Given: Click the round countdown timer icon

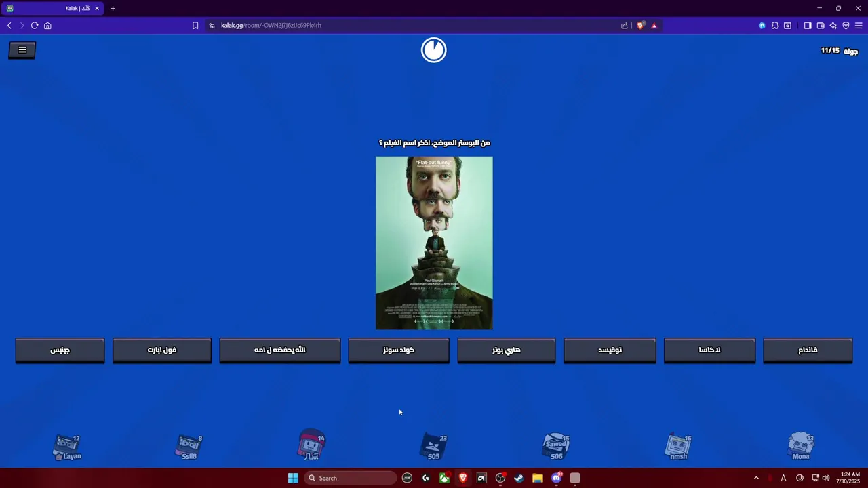Looking at the screenshot, I should coord(434,50).
